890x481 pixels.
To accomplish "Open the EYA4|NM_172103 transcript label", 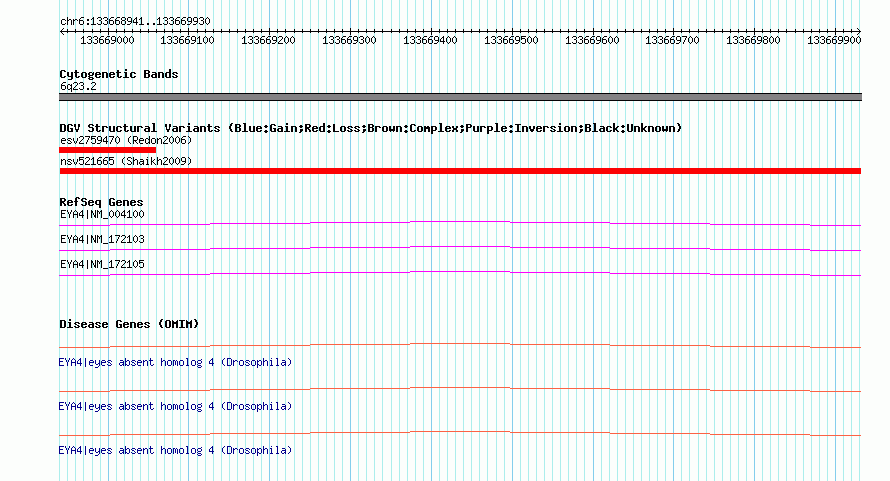I will click(x=102, y=240).
